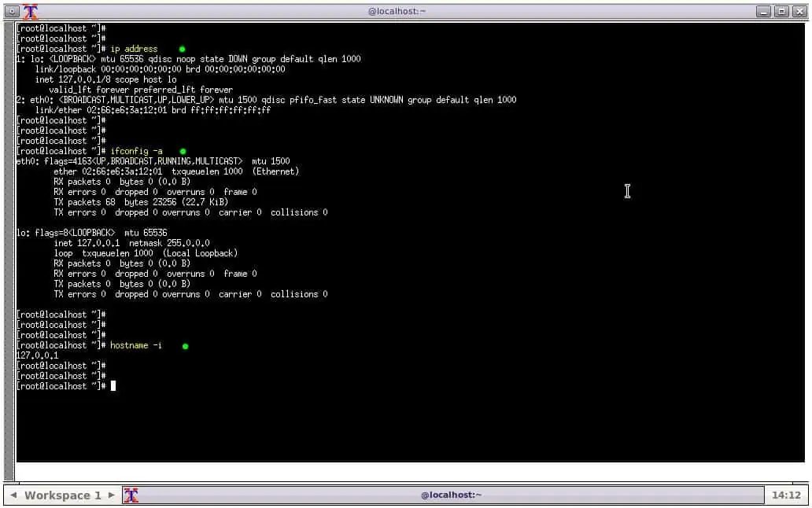812x508 pixels.
Task: Open the window menu button in title bar
Action: point(12,11)
